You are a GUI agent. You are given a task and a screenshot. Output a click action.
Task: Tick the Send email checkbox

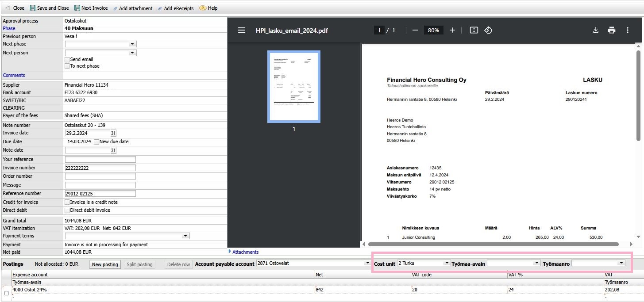67,59
